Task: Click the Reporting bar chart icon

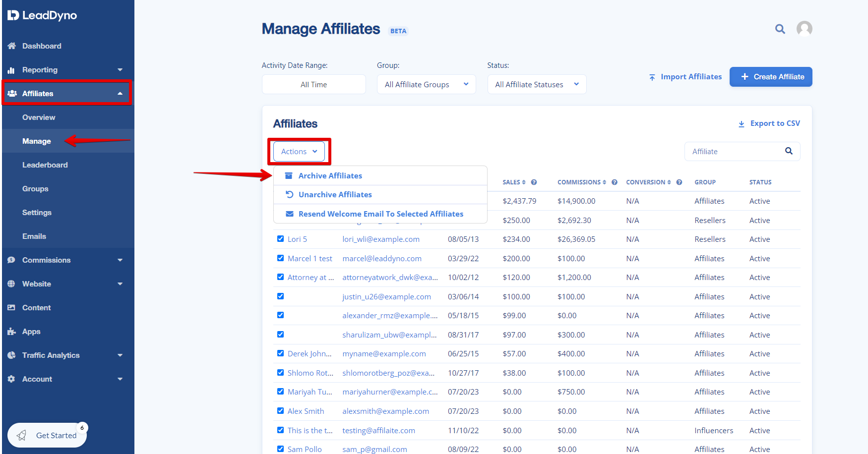Action: pyautogui.click(x=11, y=70)
